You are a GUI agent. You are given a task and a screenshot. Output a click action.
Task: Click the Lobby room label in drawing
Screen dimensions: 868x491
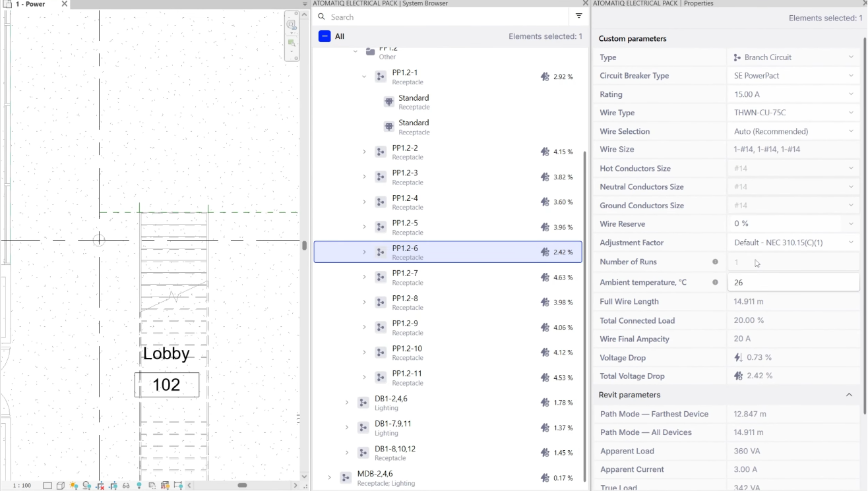click(166, 353)
